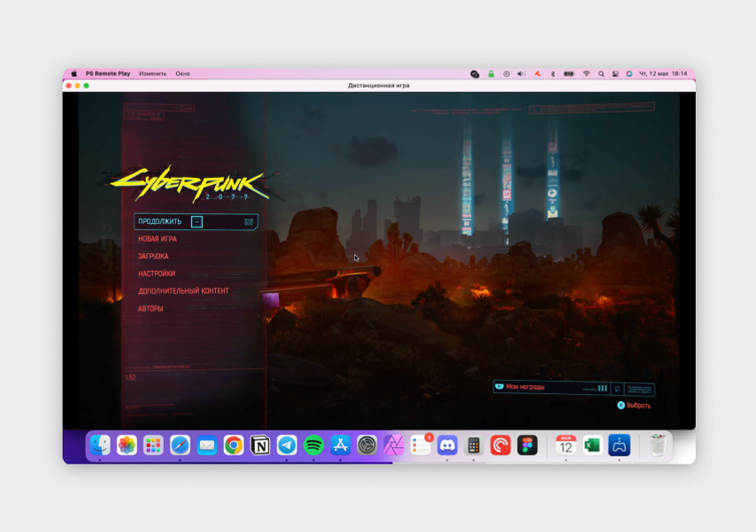756x532 pixels.
Task: Open the sound volume menu bar icon
Action: [521, 73]
